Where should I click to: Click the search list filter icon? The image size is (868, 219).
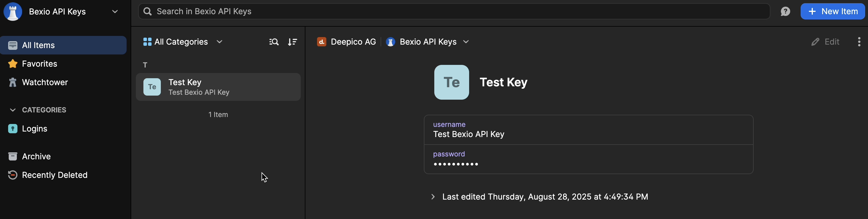[x=273, y=42]
